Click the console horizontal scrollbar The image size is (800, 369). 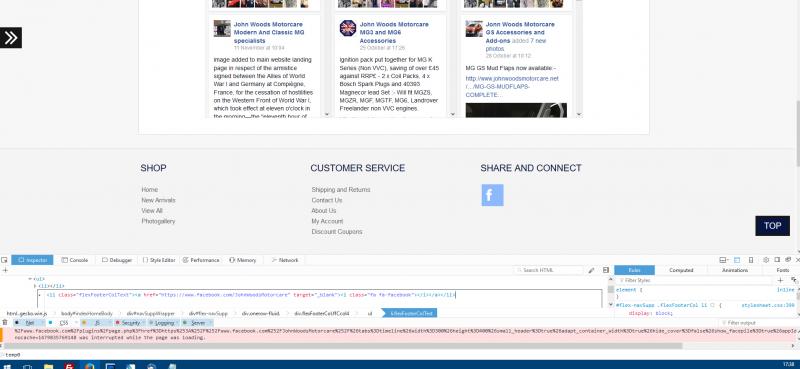[x=343, y=346]
